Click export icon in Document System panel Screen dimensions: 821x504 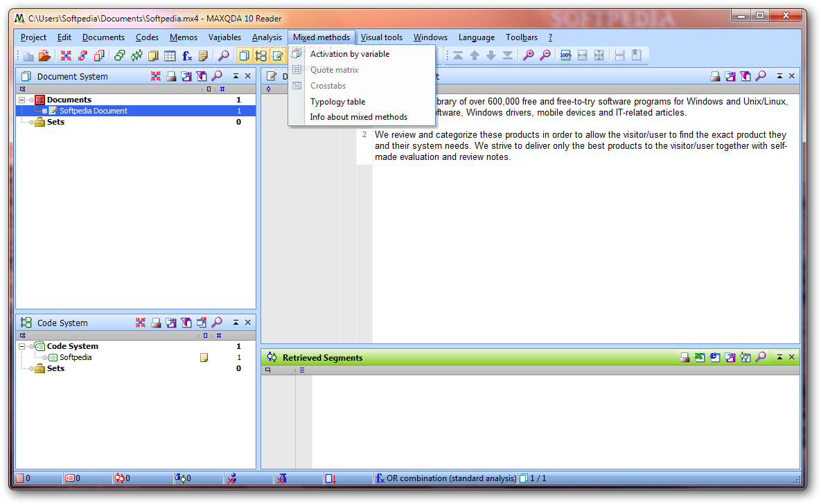186,76
